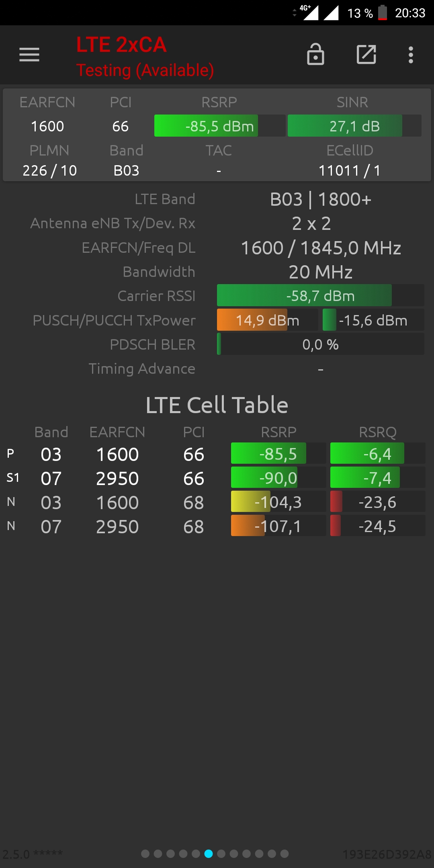Tap the 4G+ signal strength icon
The image size is (434, 868).
click(310, 12)
